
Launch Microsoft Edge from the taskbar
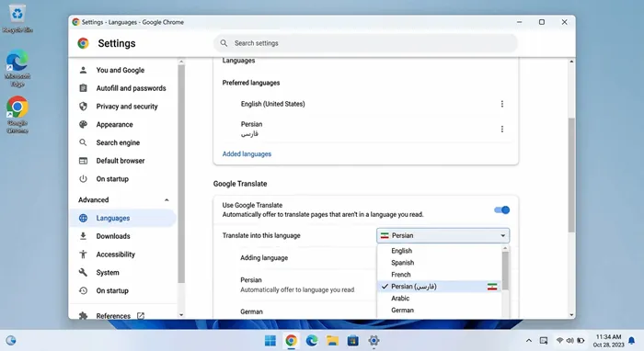312,340
